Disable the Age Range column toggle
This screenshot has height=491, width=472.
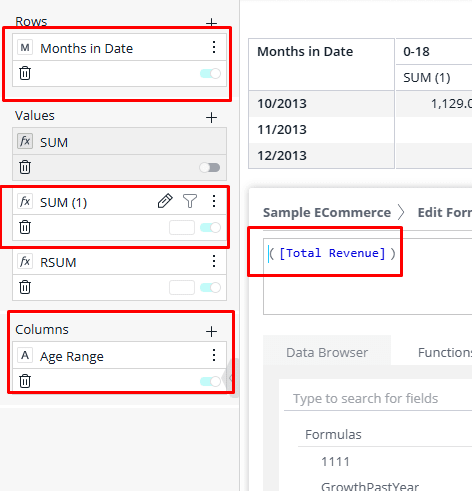click(210, 381)
